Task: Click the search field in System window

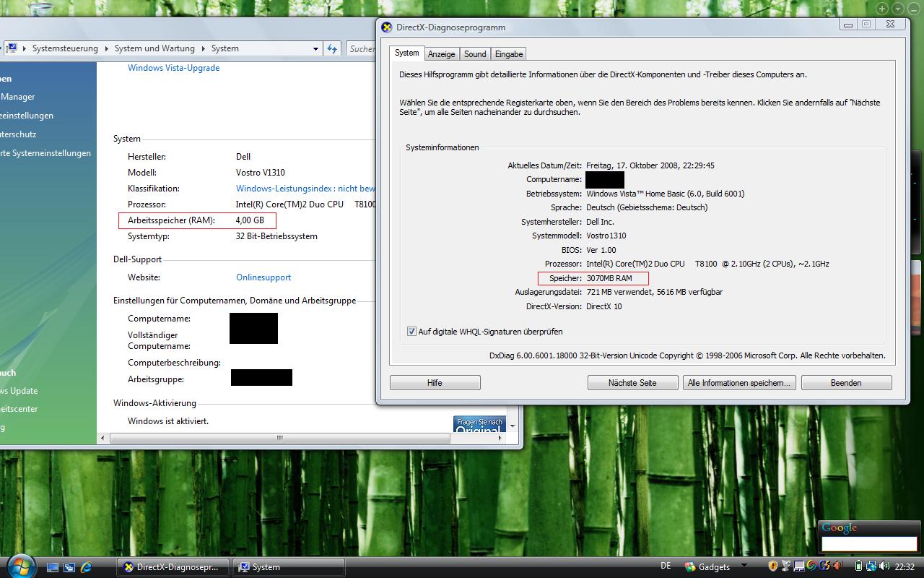Action: (361, 48)
